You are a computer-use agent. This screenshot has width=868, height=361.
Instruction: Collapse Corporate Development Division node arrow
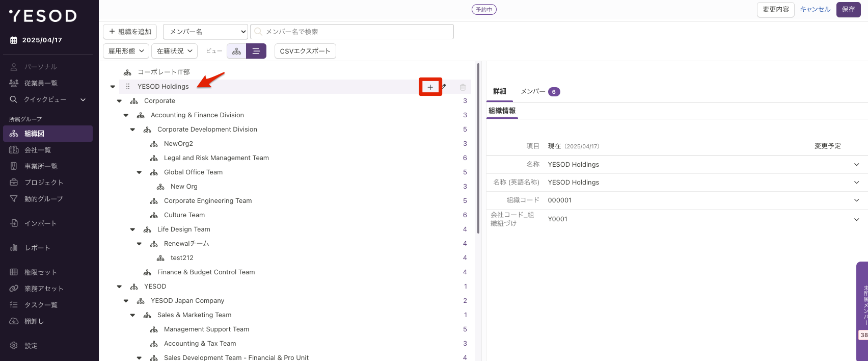tap(132, 130)
